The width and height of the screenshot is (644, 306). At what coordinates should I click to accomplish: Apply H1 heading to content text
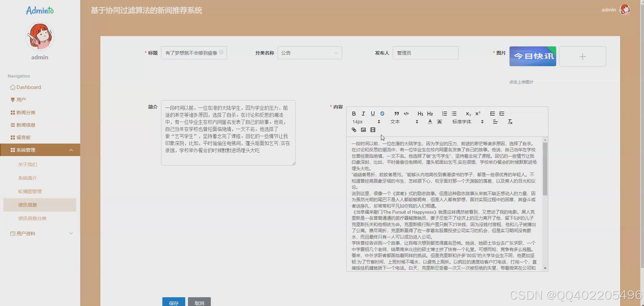[420, 114]
